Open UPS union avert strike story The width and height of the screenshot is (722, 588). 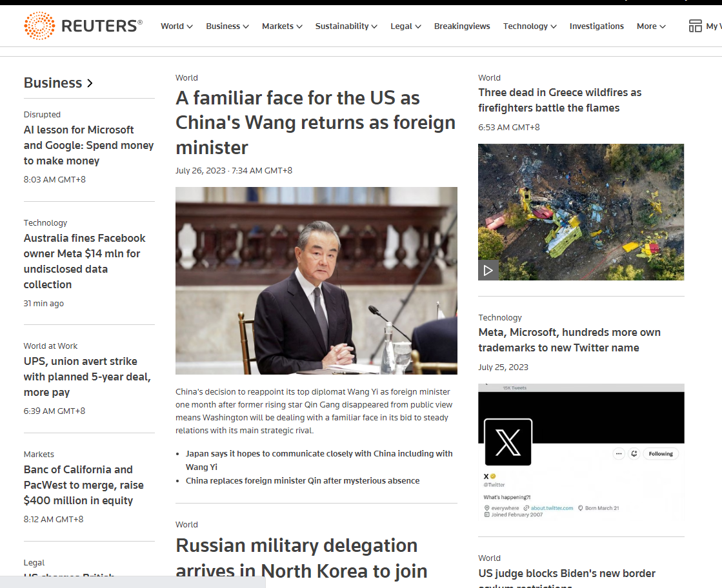click(x=87, y=377)
